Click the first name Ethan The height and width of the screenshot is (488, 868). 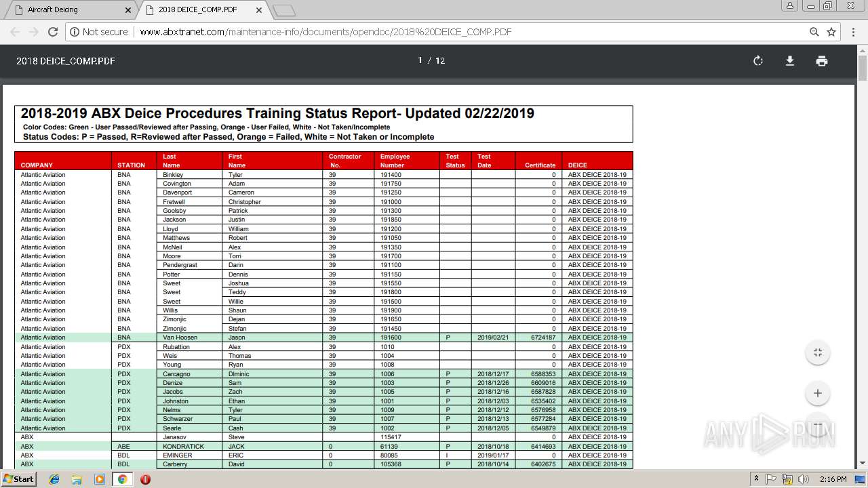[236, 401]
